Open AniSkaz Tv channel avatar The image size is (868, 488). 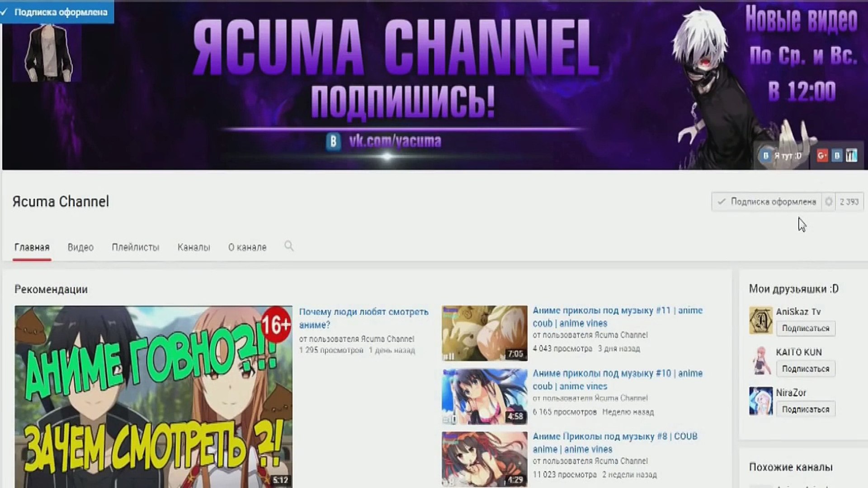pos(760,320)
